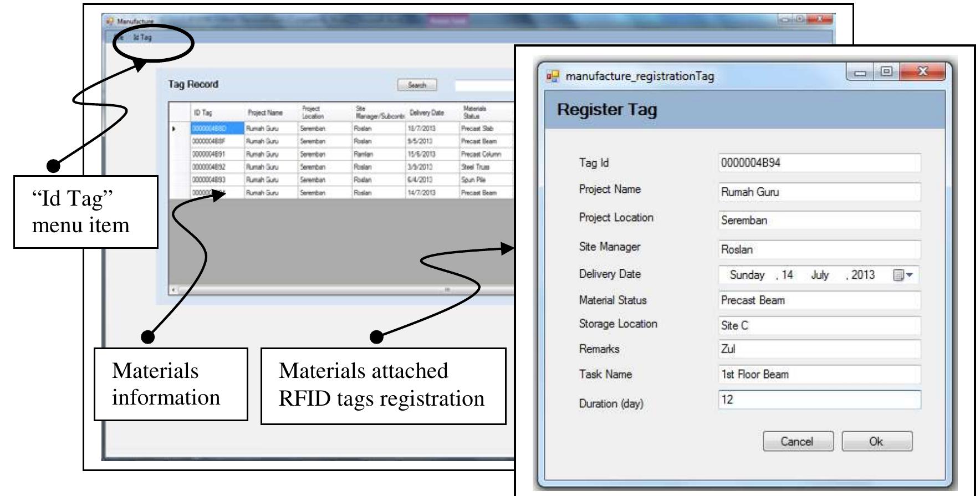Click the Duration (day) input field
This screenshot has height=496, width=980.
[819, 400]
